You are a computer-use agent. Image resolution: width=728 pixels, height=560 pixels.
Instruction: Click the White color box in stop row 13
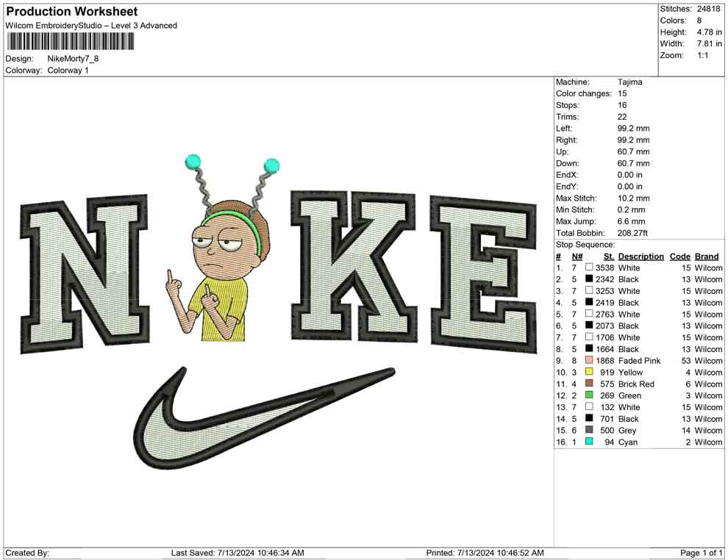(588, 407)
